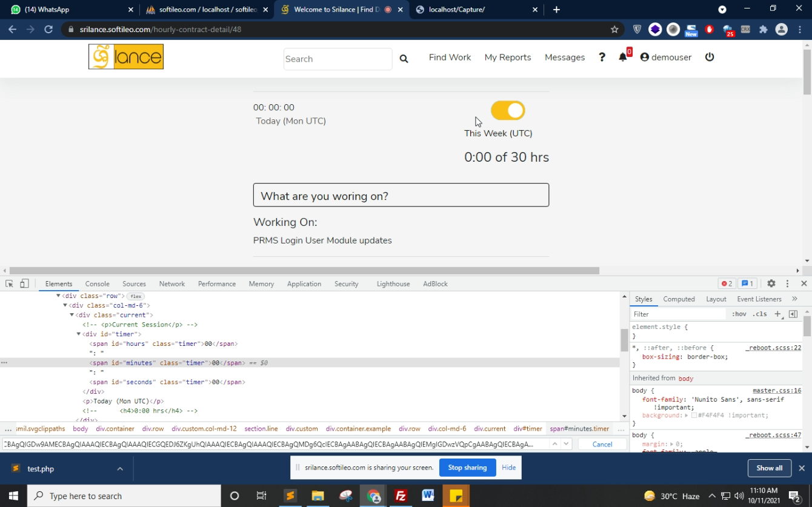
Task: Switch to the Console tab
Action: point(97,283)
